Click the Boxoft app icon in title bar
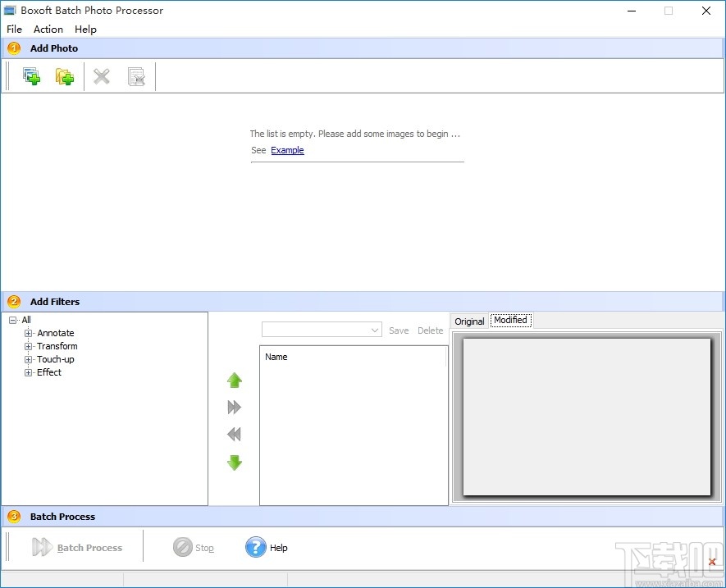726x588 pixels. point(10,10)
